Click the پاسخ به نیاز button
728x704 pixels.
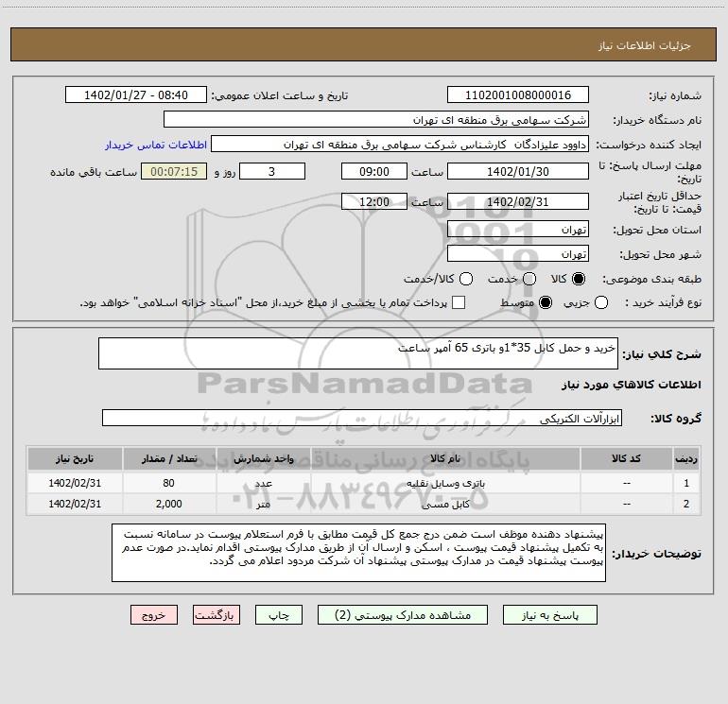[x=549, y=615]
